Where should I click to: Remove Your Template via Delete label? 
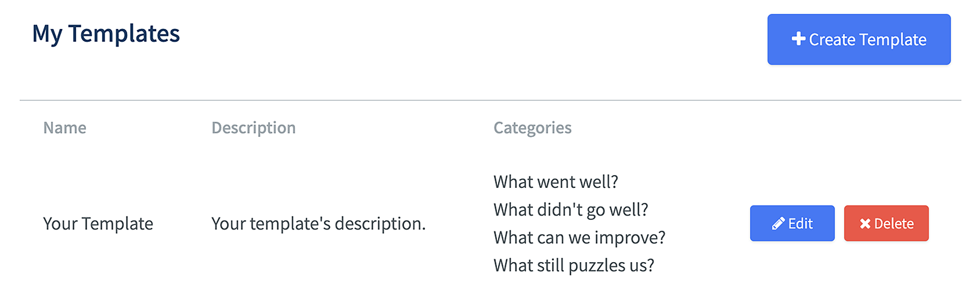coord(894,224)
